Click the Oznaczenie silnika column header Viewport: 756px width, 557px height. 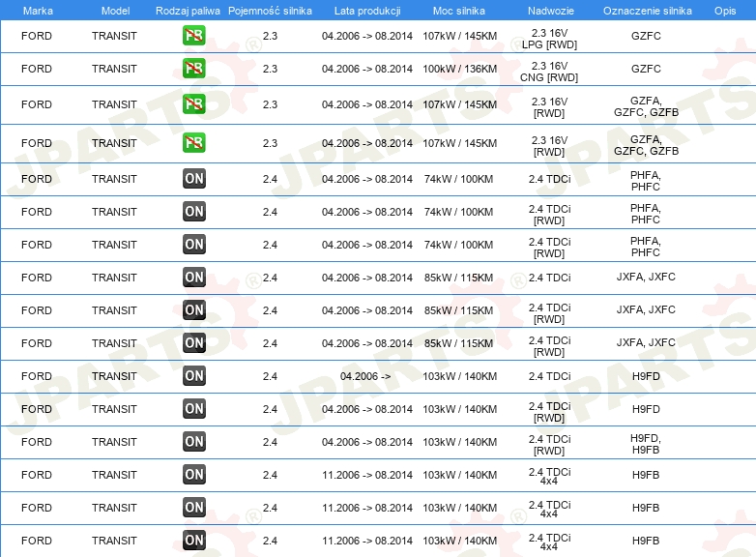tap(647, 11)
